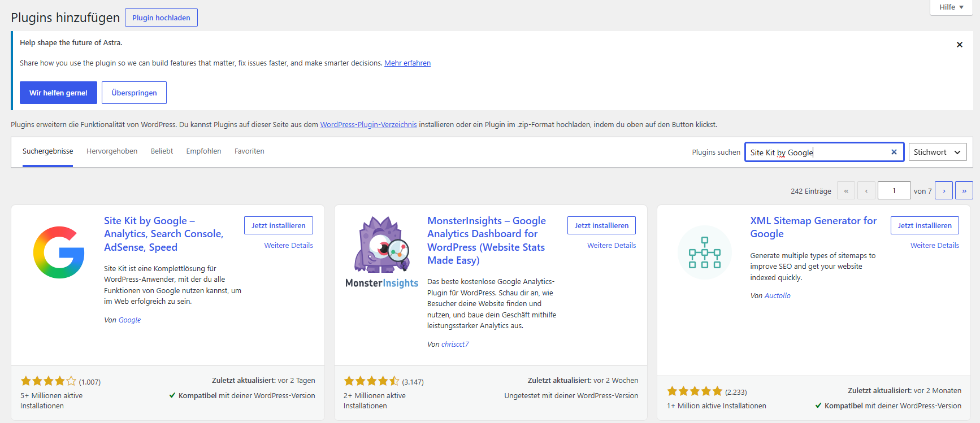Image resolution: width=980 pixels, height=423 pixels.
Task: Click the first page double-arrow button
Action: pos(846,190)
